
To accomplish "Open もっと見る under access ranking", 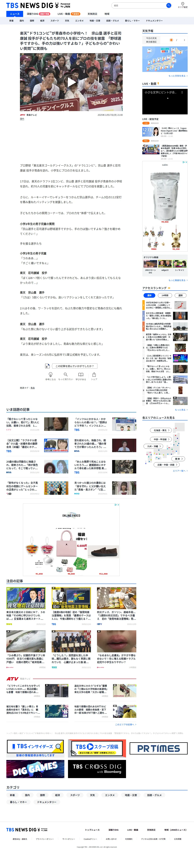I will (181, 410).
